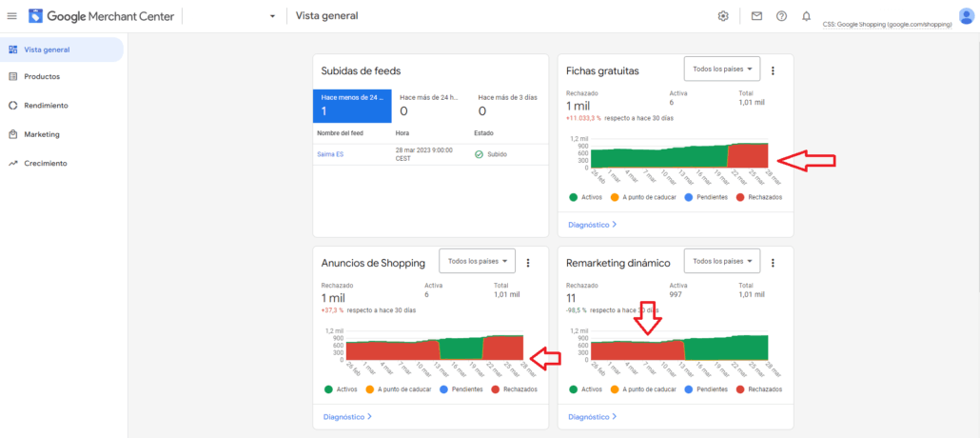The height and width of the screenshot is (438, 980).
Task: Expand country dropdown in Remarketing dinámico
Action: point(722,262)
